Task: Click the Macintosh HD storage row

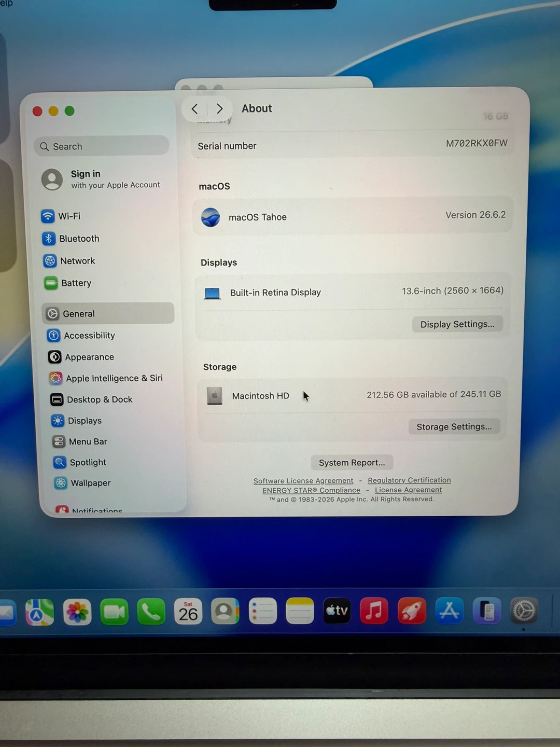Action: pyautogui.click(x=352, y=395)
